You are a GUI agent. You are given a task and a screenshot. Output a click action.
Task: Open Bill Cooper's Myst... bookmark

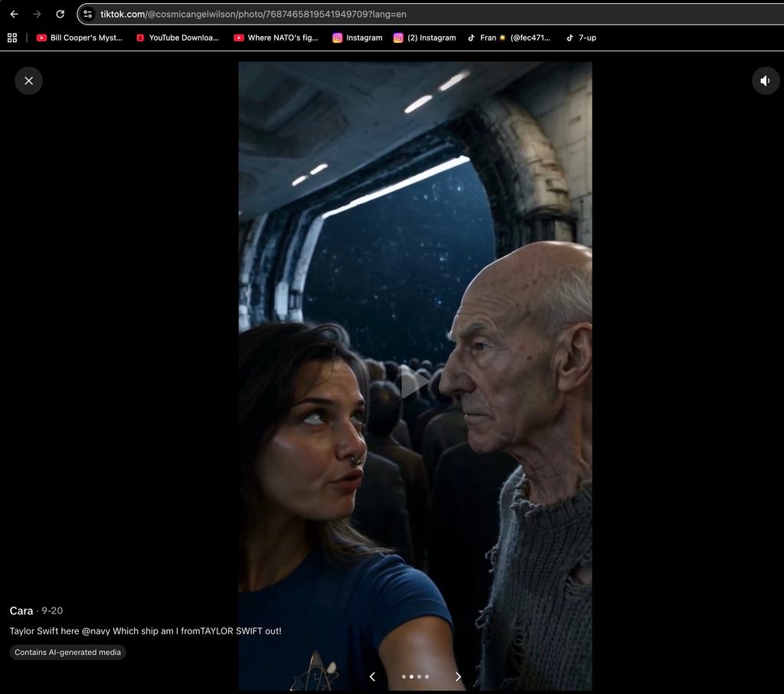coord(80,38)
